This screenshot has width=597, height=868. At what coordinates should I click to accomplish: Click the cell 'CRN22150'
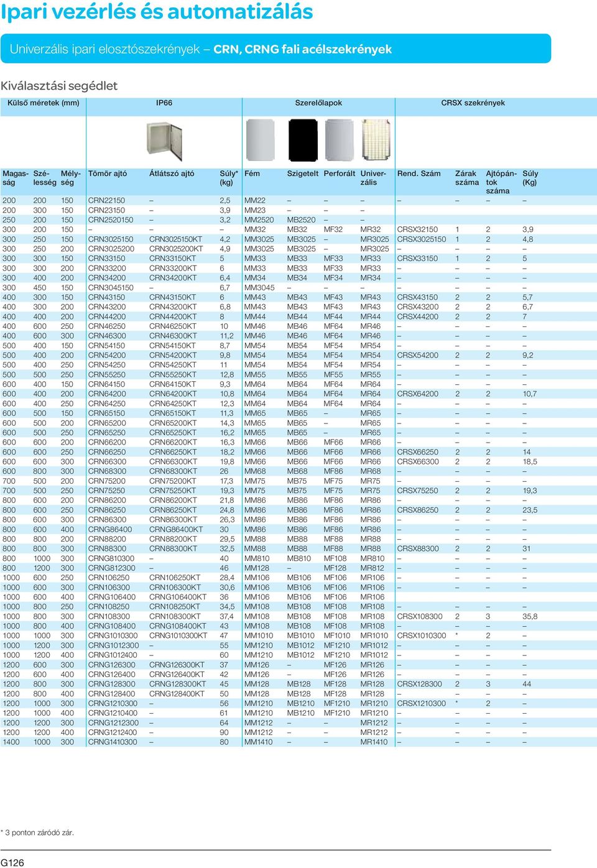[106, 200]
